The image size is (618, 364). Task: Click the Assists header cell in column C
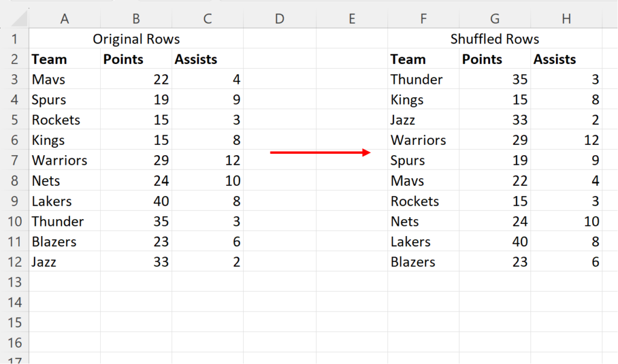(207, 59)
